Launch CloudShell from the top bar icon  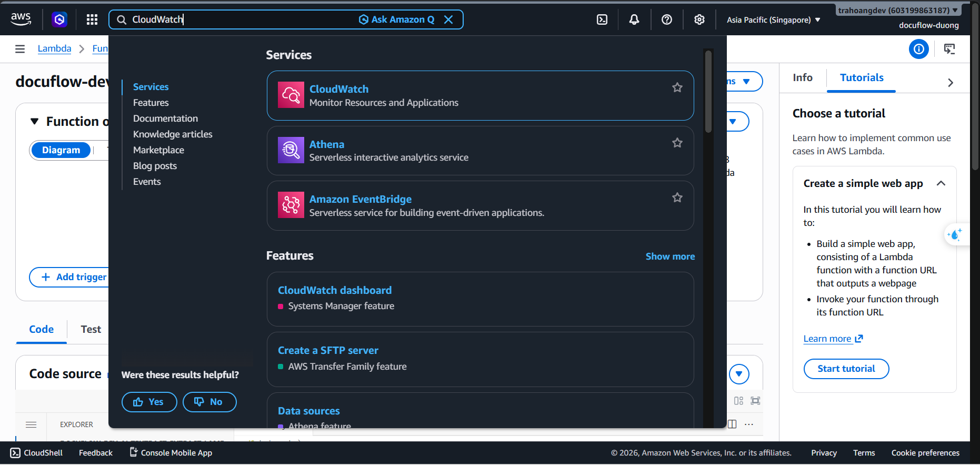click(602, 19)
